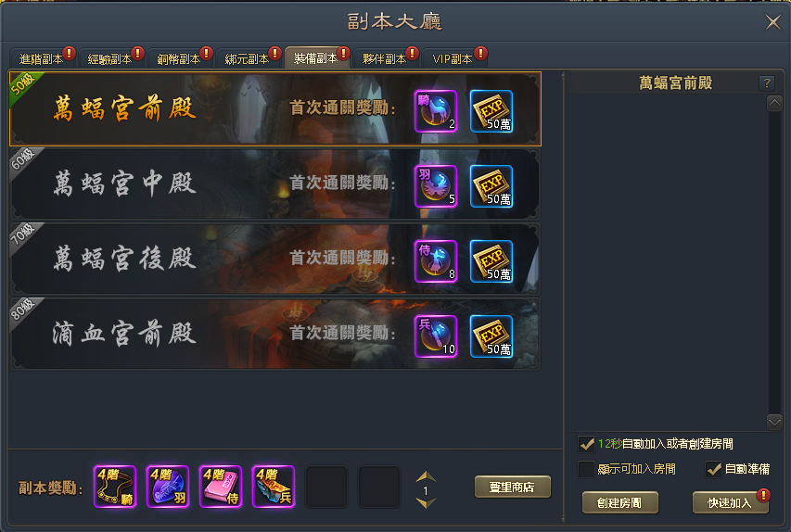Toggle the 自動準備 checkbox
791x532 pixels.
coord(713,469)
